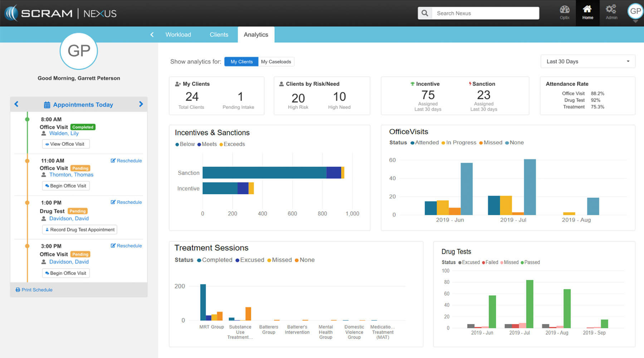This screenshot has height=358, width=644.
Task: Open client link Walden, Lily
Action: [64, 134]
